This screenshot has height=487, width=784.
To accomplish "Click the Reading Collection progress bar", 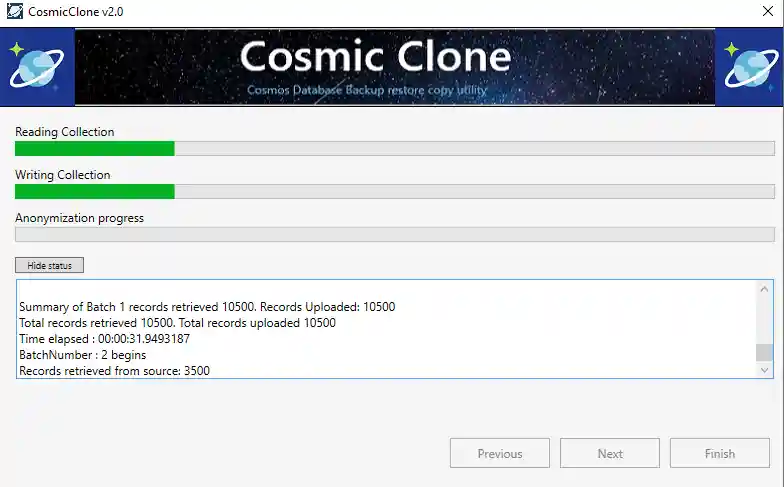I will [x=394, y=149].
